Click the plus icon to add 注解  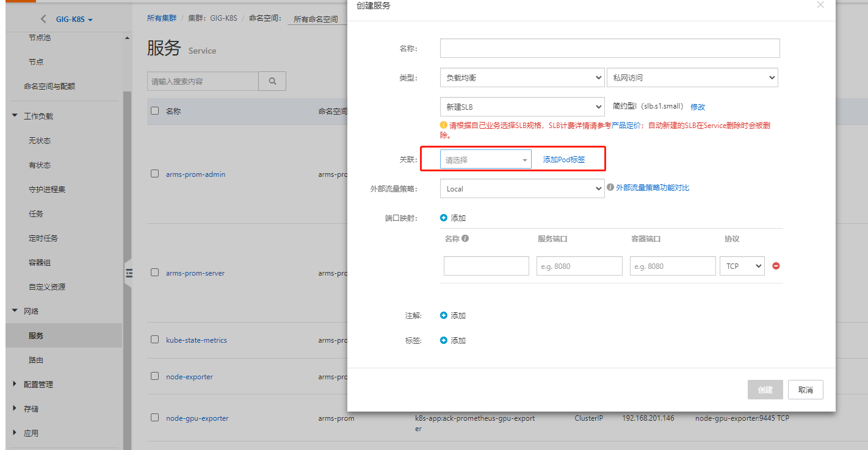(444, 315)
